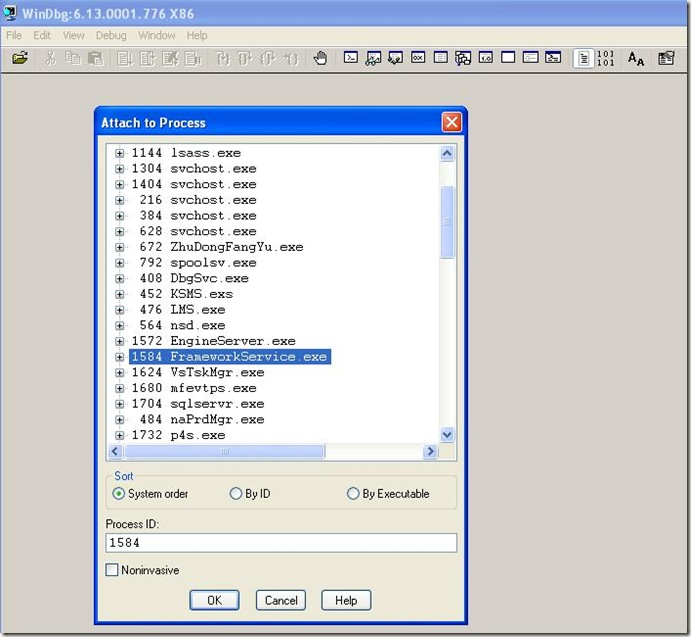
Task: Click the Cancel button
Action: [281, 600]
